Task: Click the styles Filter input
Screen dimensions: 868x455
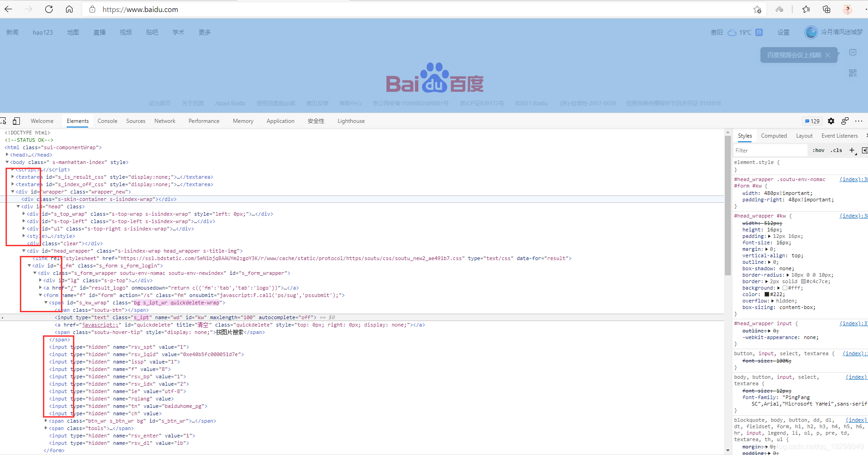Action: 770,150
